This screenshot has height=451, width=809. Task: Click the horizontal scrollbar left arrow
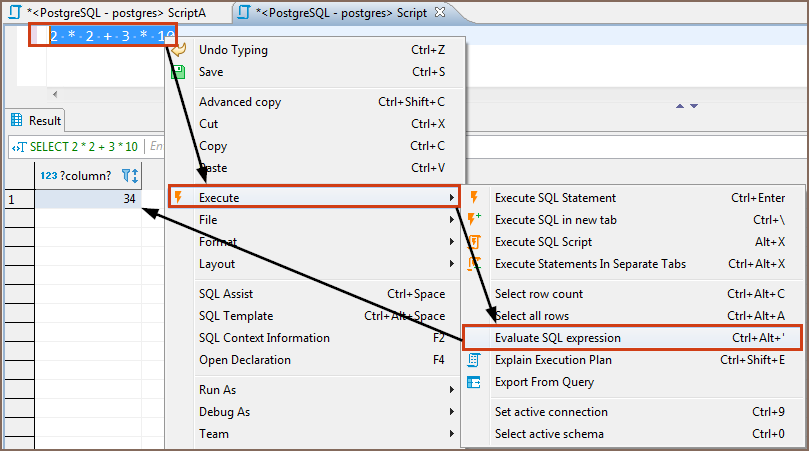point(55,94)
